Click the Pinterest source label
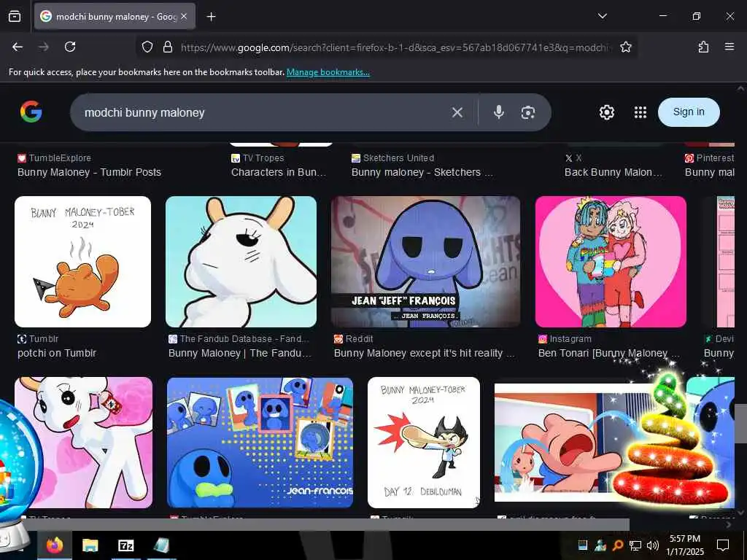This screenshot has width=747, height=560. [715, 158]
